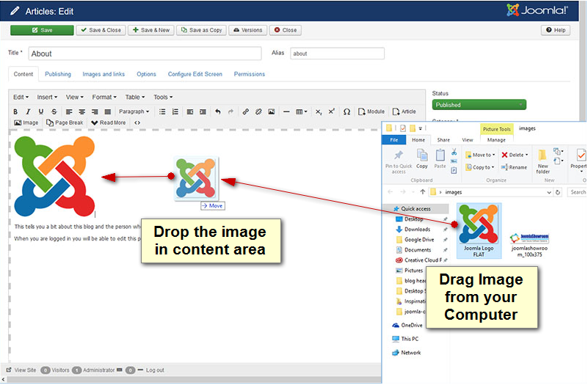Insert Read More break
The image size is (588, 385).
point(109,123)
